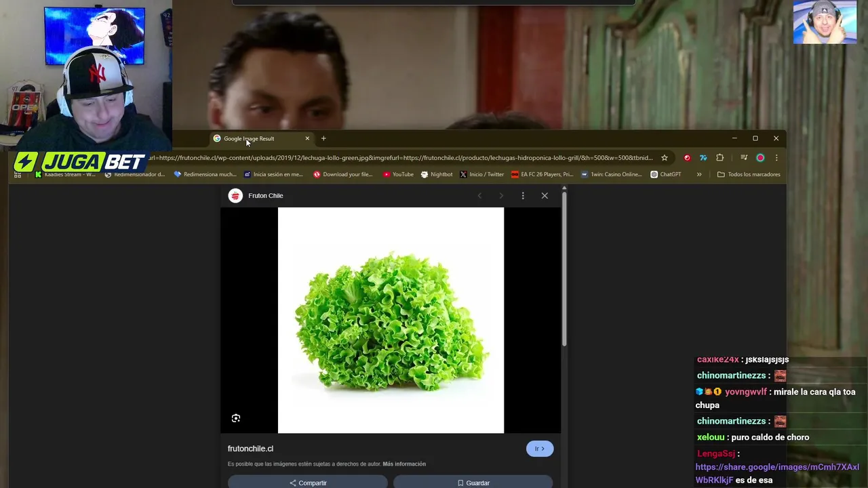
Task: Open the Más información link
Action: point(404,464)
